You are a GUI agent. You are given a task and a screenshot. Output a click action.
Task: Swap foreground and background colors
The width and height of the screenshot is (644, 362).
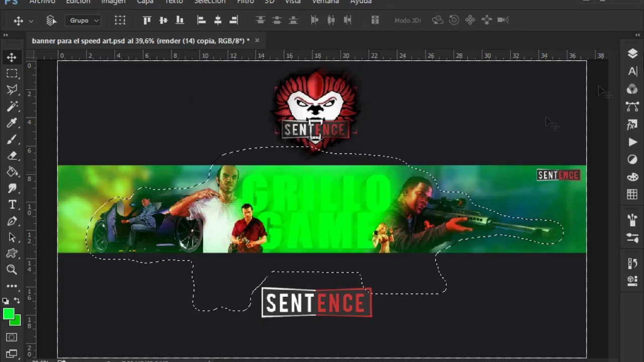tap(17, 301)
